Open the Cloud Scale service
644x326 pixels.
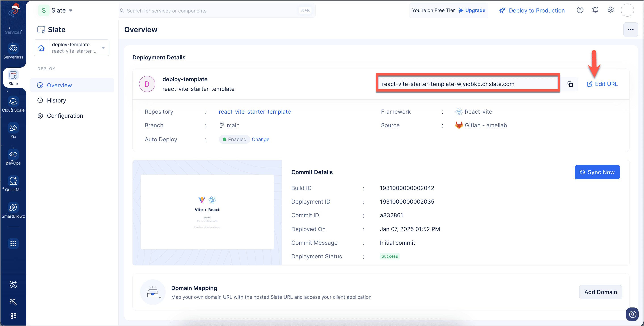13,104
